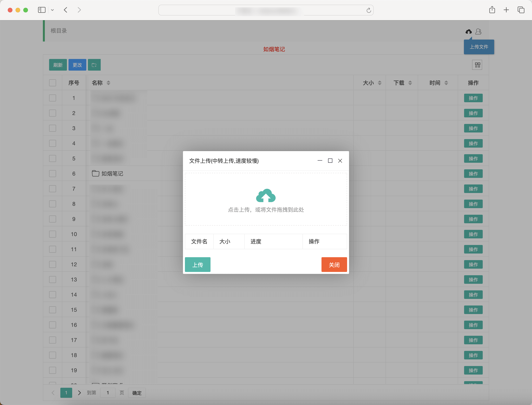Image resolution: width=532 pixels, height=405 pixels.
Task: Switch to grid view layout icon
Action: (x=477, y=65)
